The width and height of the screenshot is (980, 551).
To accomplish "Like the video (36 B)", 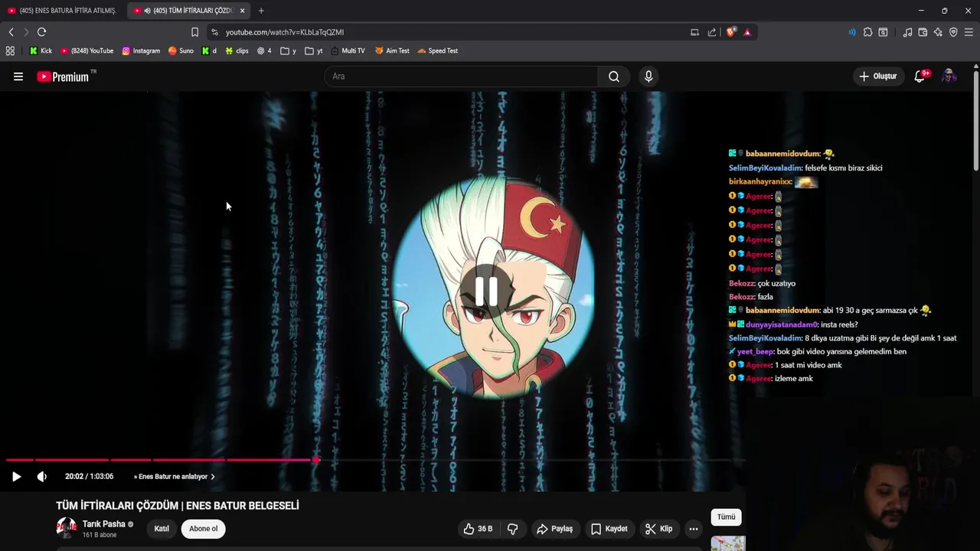I will 479,529.
